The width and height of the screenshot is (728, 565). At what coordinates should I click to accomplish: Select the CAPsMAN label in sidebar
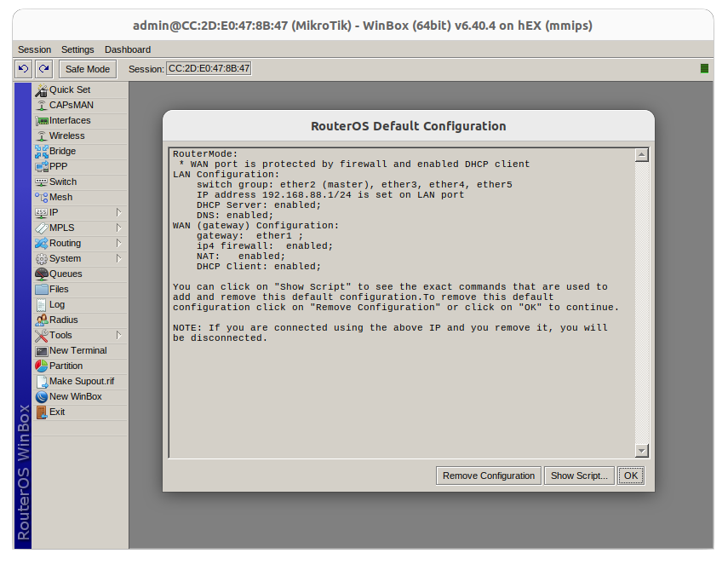pyautogui.click(x=72, y=106)
